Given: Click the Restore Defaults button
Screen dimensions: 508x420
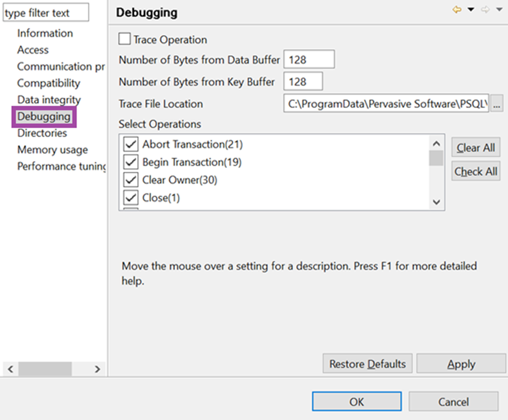Looking at the screenshot, I should 367,364.
